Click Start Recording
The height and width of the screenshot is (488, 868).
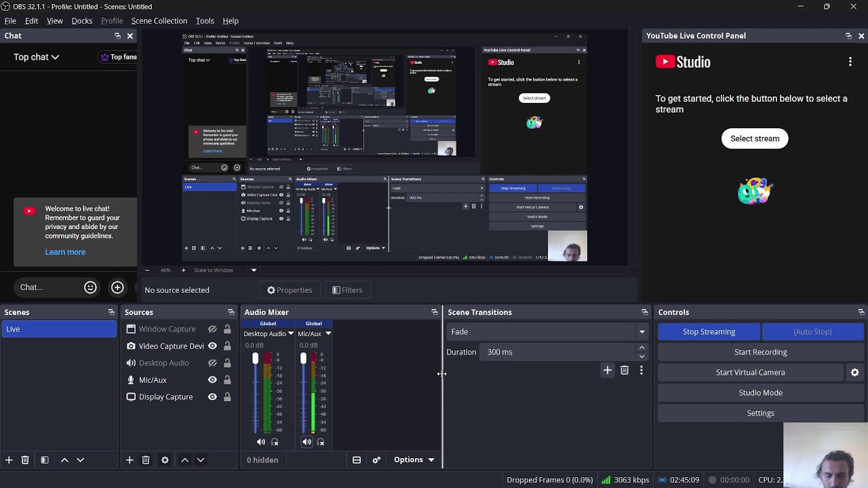click(761, 352)
